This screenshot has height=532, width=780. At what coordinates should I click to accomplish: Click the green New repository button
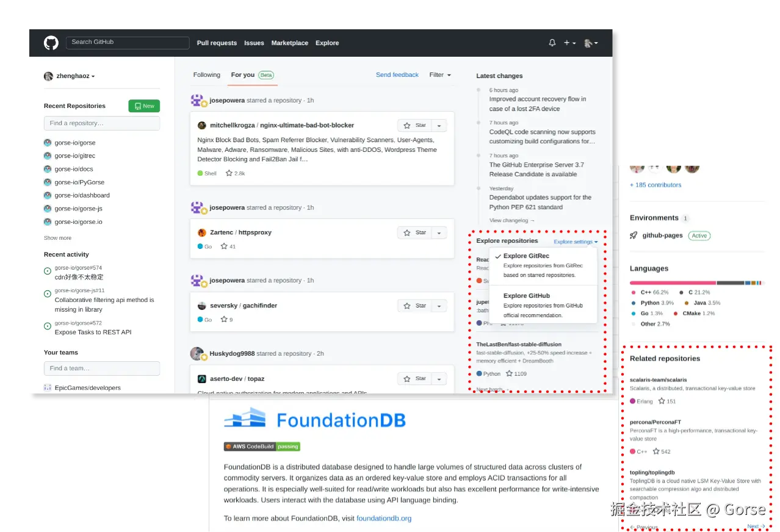click(x=144, y=106)
